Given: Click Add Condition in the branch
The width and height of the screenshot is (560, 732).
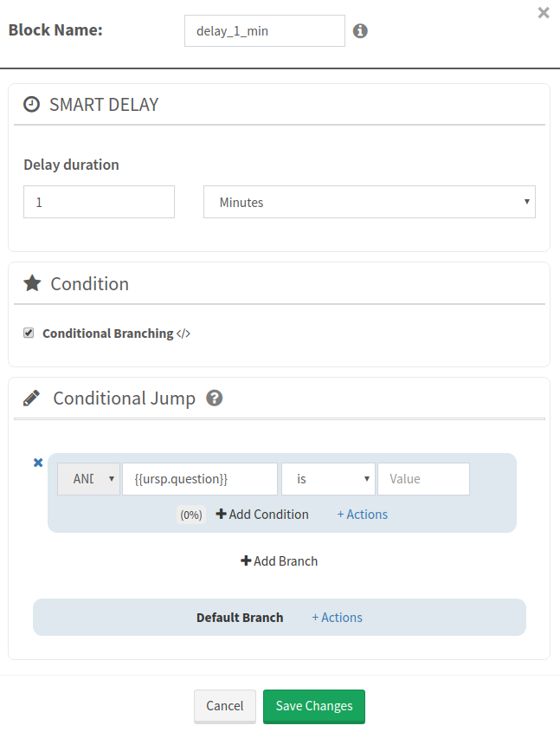Looking at the screenshot, I should (x=262, y=515).
